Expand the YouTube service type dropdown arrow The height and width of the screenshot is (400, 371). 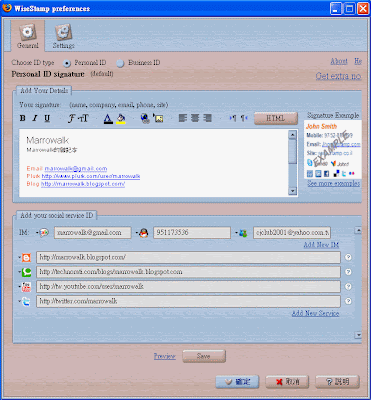tap(19, 287)
